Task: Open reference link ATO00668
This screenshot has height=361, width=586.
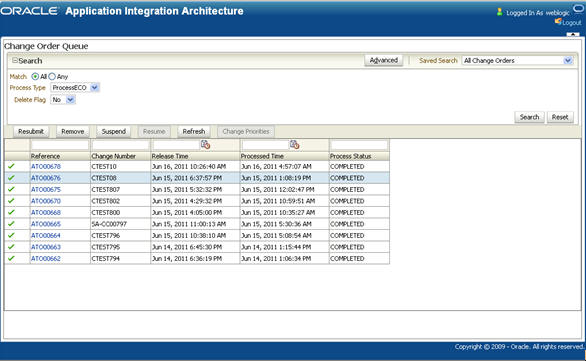Action: click(46, 212)
